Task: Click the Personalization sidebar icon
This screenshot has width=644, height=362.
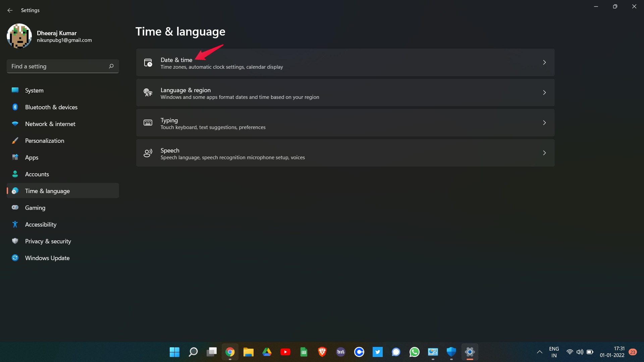Action: 15,140
